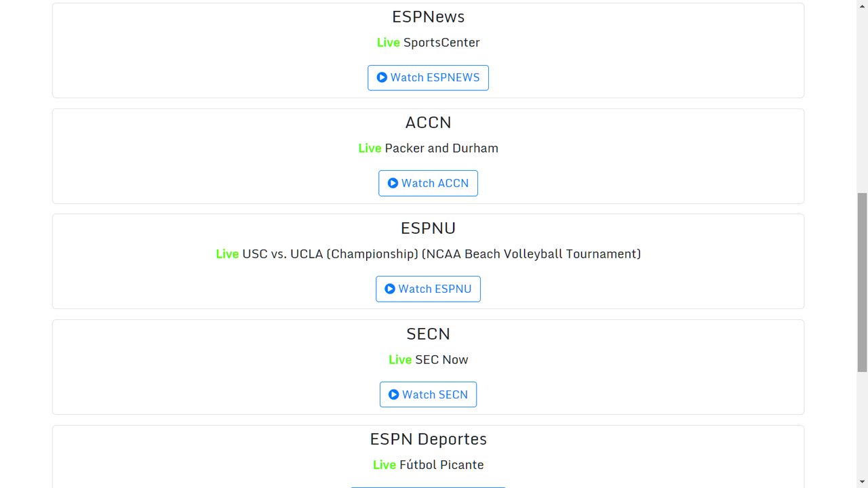868x488 pixels.
Task: Click the play icon in Watch ESPNU
Action: click(390, 289)
